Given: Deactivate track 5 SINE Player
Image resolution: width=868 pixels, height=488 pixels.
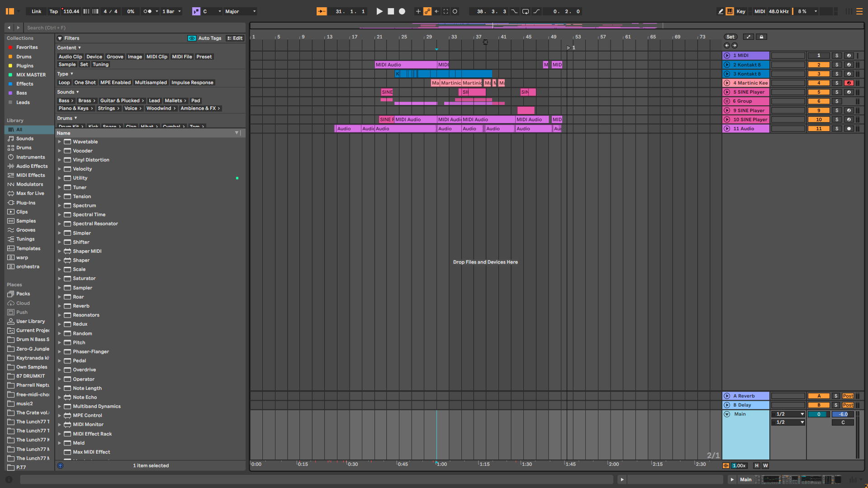Looking at the screenshot, I should (818, 92).
